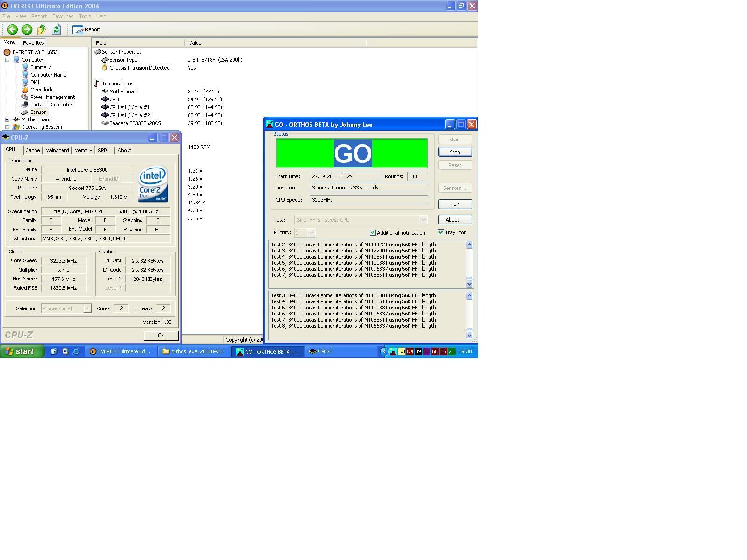Select Seagate ST3320620AS drive row

pyautogui.click(x=135, y=123)
